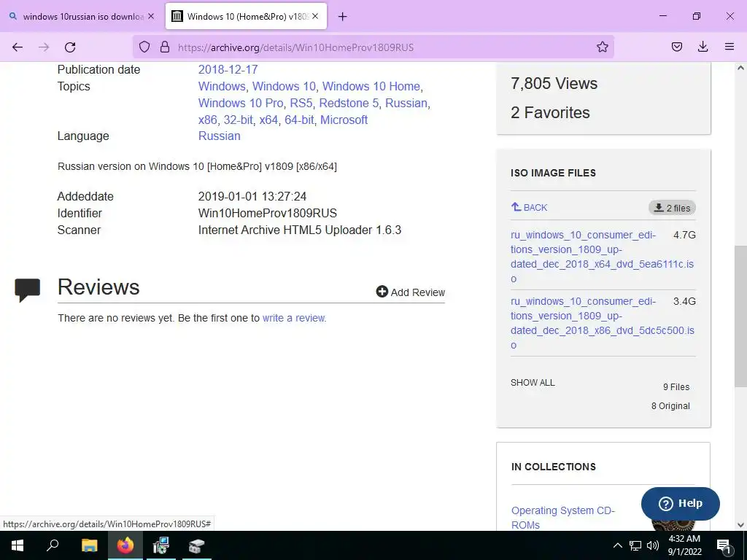The width and height of the screenshot is (747, 560).
Task: Click SHOW ALL download options
Action: pos(533,382)
